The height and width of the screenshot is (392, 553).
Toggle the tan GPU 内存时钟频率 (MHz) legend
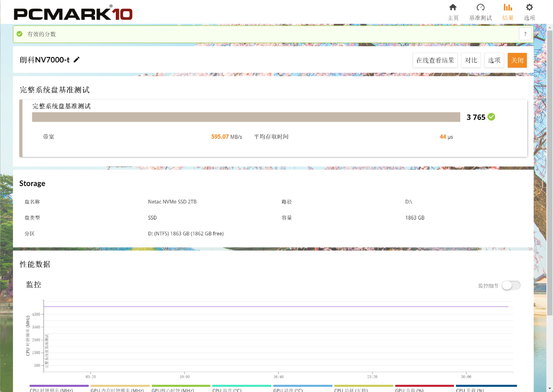[x=120, y=388]
